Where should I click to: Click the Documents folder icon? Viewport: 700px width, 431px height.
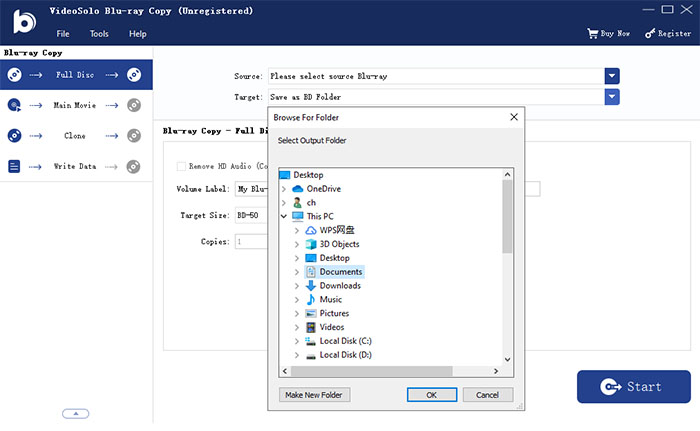tap(311, 272)
